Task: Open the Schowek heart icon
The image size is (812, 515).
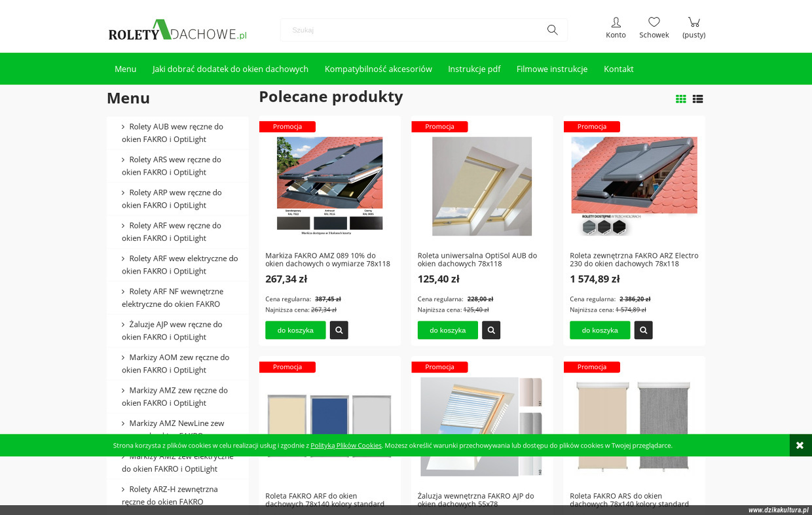Action: coord(654,22)
